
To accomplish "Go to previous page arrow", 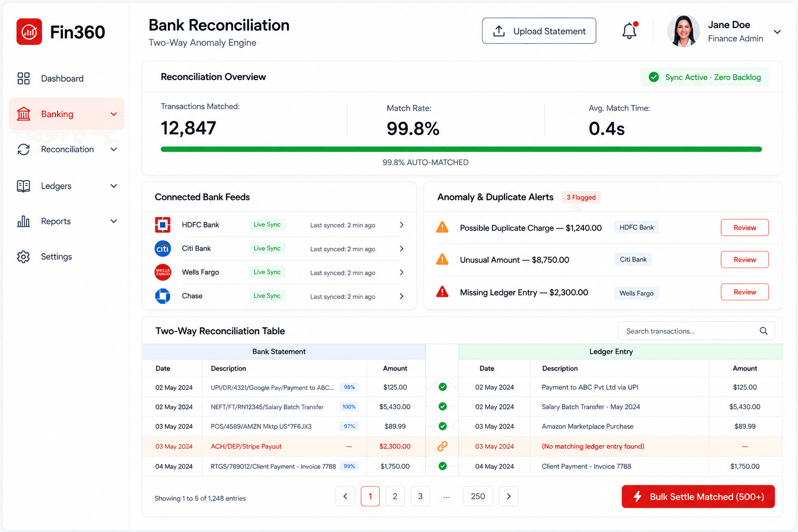I will click(x=345, y=496).
